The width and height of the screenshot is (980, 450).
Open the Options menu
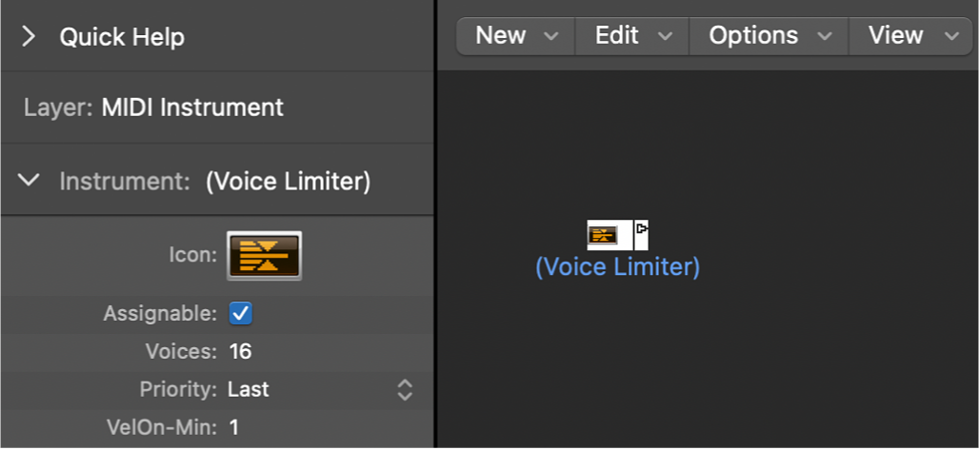(767, 36)
